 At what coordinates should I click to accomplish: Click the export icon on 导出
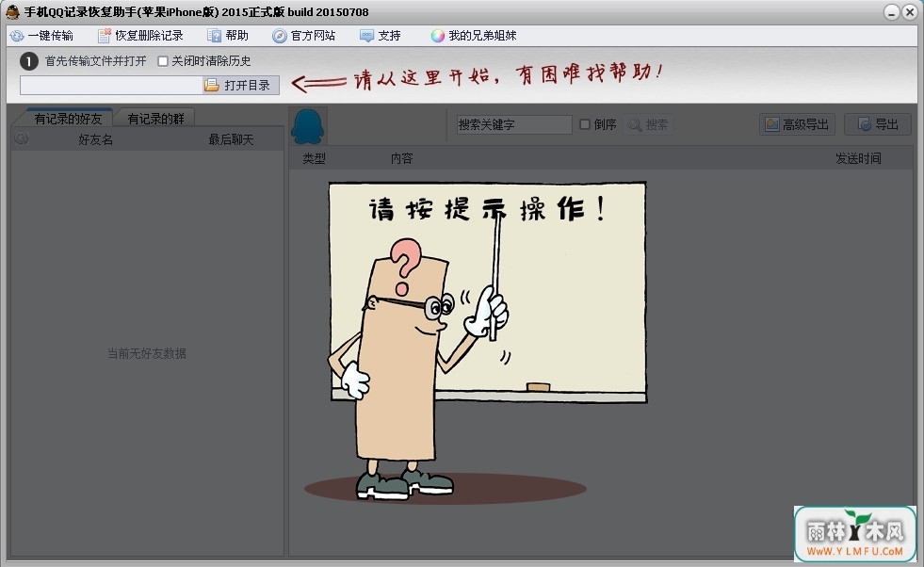pos(864,124)
